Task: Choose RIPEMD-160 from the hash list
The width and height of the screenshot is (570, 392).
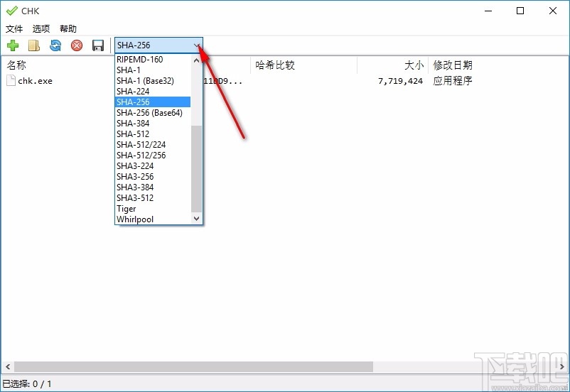Action: click(153, 59)
